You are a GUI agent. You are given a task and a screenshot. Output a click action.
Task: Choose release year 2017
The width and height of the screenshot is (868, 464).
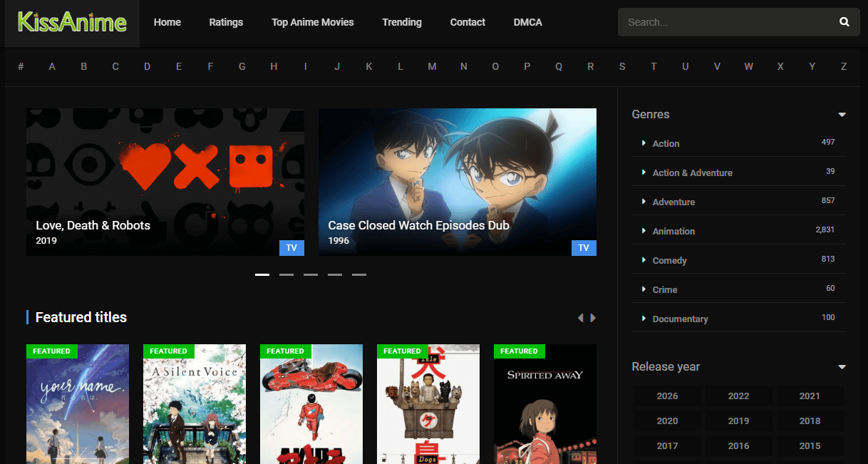click(668, 446)
